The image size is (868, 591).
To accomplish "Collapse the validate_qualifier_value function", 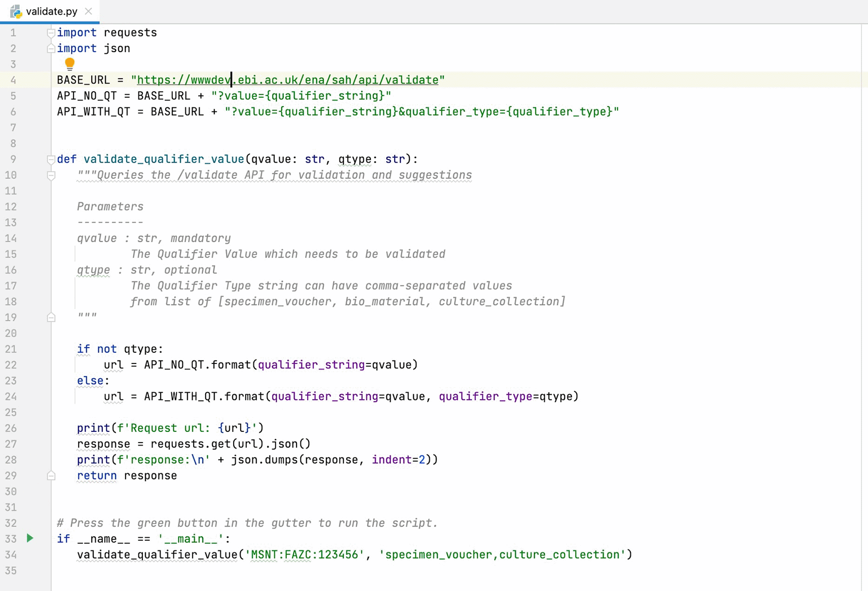I will 50,159.
